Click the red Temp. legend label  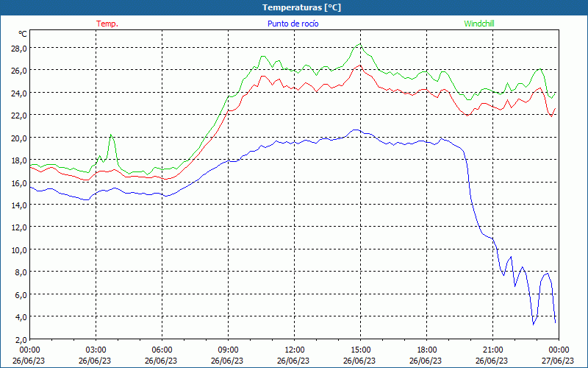tap(107, 24)
